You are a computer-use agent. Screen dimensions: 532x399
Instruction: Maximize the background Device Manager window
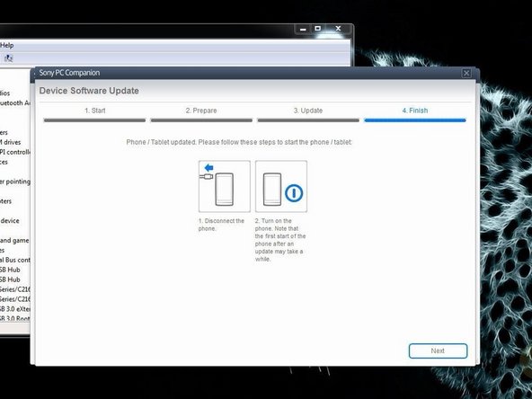[x=317, y=29]
